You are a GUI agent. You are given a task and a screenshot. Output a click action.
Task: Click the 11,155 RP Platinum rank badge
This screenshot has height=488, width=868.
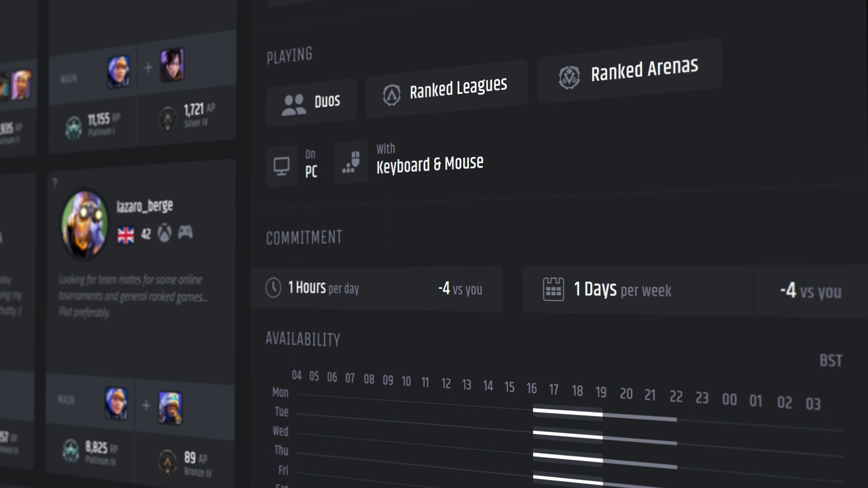click(74, 127)
